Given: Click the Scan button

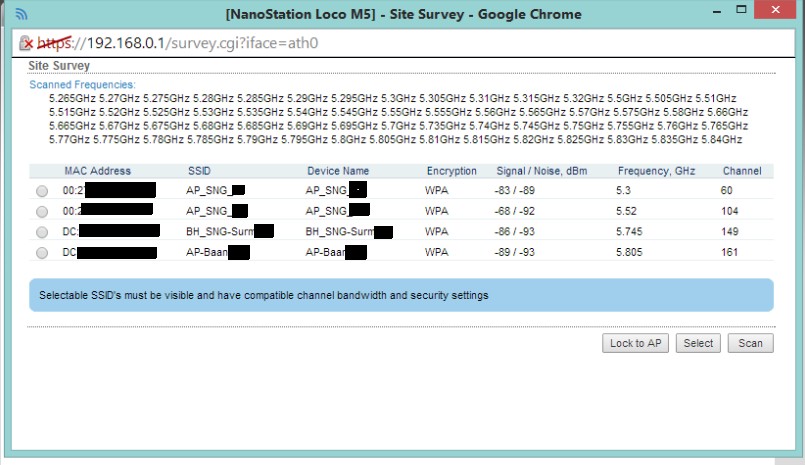Looking at the screenshot, I should click(x=750, y=343).
